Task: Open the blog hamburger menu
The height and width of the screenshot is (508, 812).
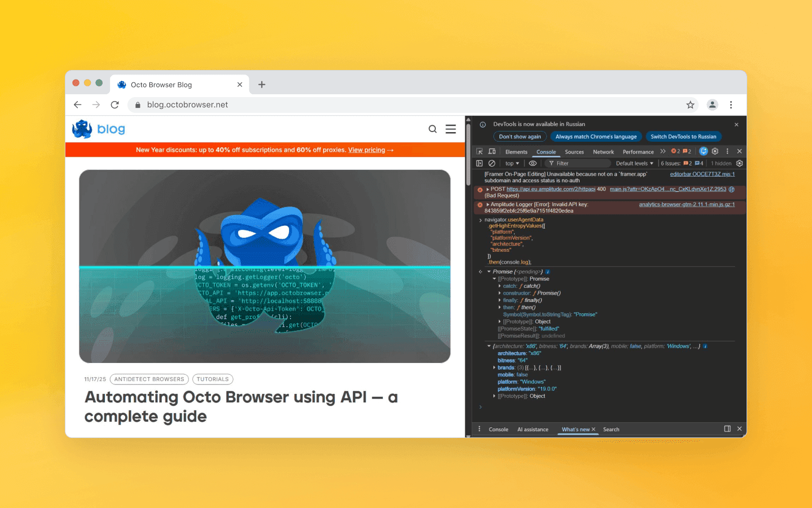Action: (451, 129)
